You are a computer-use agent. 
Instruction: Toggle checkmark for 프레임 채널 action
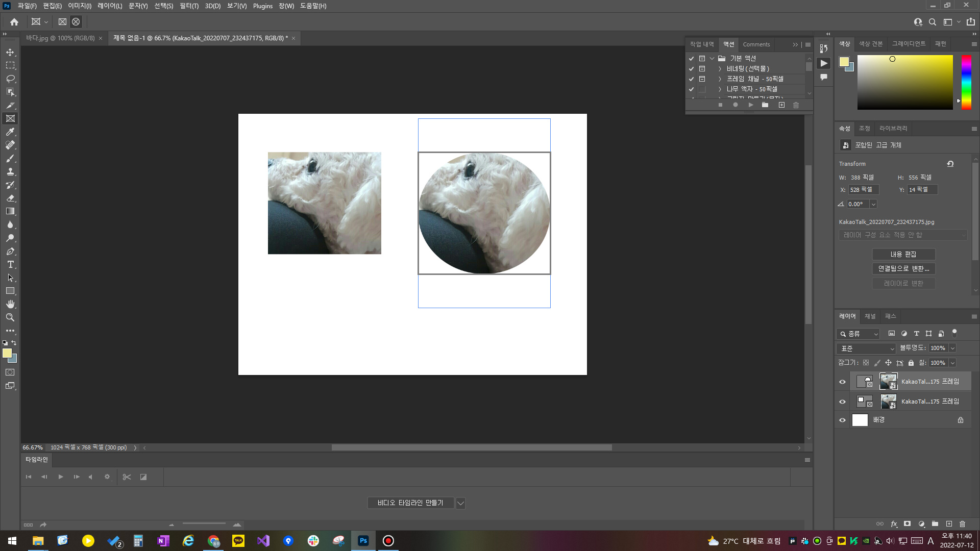tap(692, 79)
